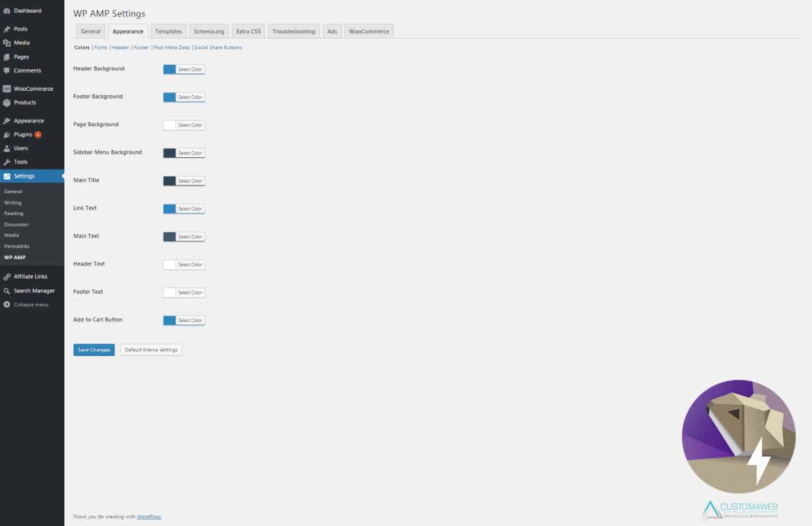Viewport: 812px width, 526px height.
Task: Select Color for Header Text
Action: [190, 264]
